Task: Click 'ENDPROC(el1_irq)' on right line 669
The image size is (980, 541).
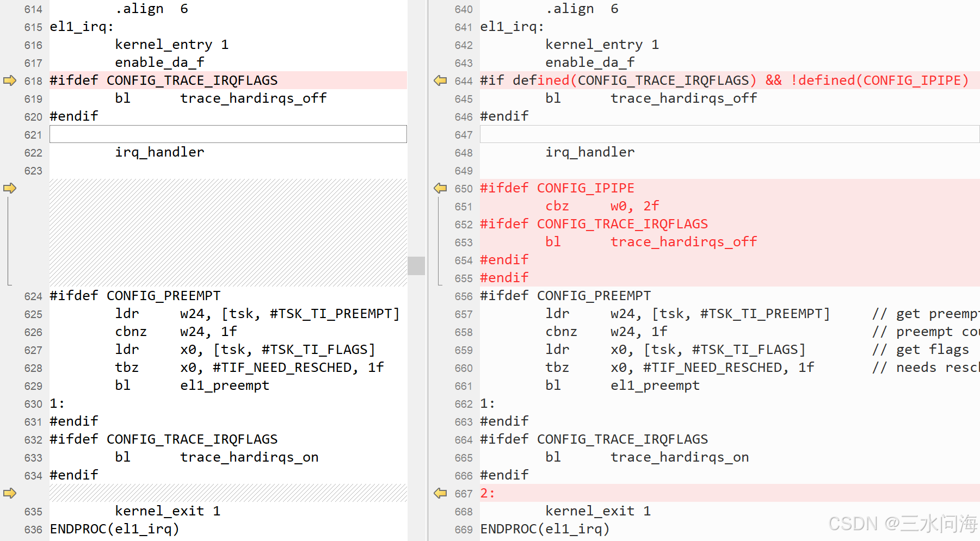Action: (x=545, y=529)
